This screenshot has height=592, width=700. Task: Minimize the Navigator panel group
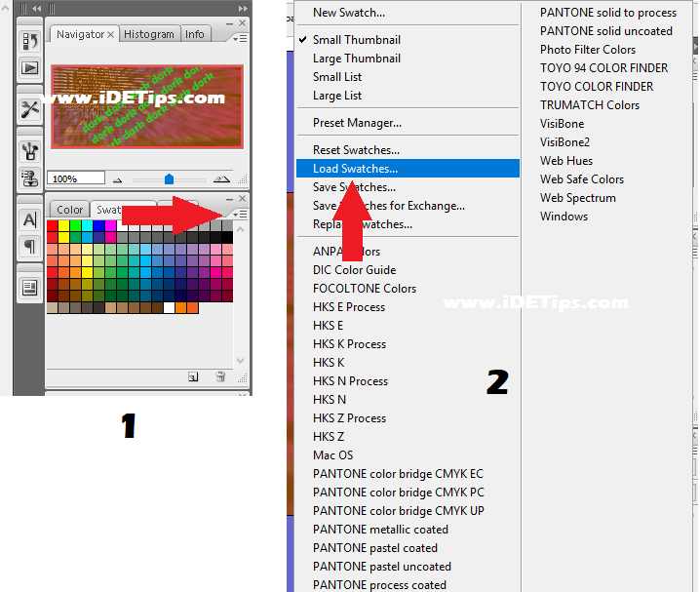click(229, 23)
